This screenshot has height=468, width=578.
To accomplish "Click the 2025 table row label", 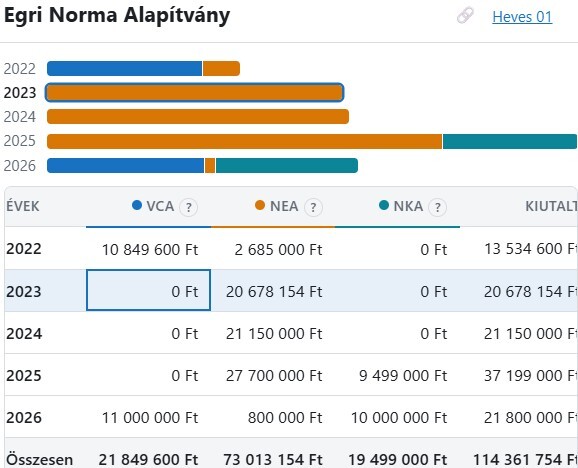I will coord(24,376).
